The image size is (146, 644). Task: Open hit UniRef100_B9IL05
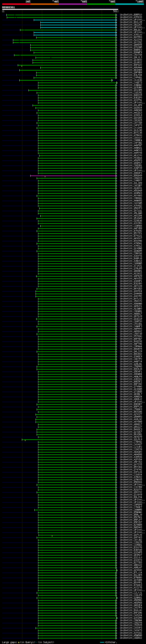131,22
